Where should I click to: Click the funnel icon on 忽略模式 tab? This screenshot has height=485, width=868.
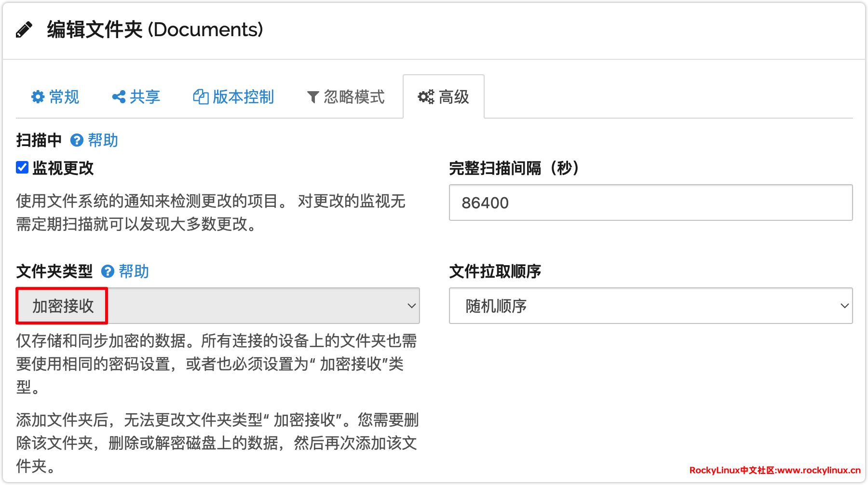tap(313, 97)
